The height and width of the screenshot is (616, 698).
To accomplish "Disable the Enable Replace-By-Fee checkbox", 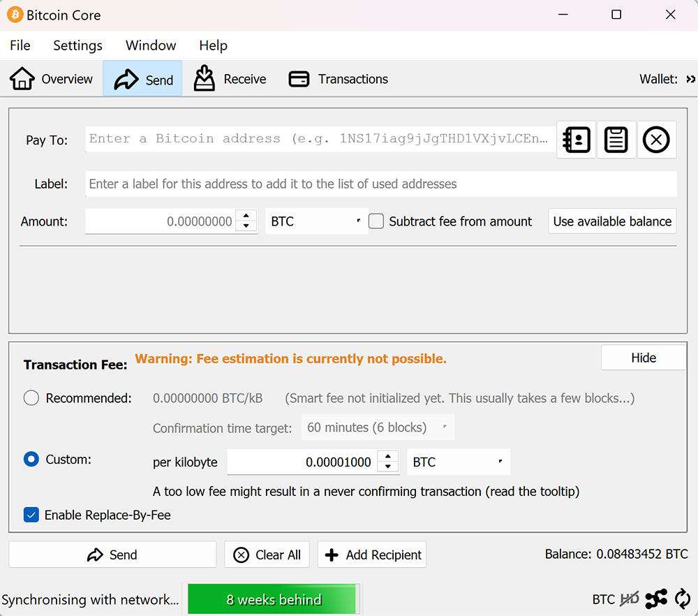I will click(31, 515).
